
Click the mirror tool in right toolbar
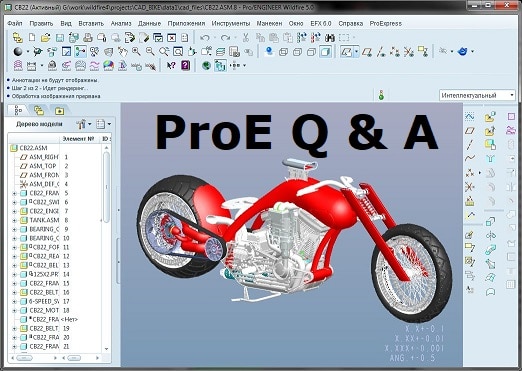point(490,236)
